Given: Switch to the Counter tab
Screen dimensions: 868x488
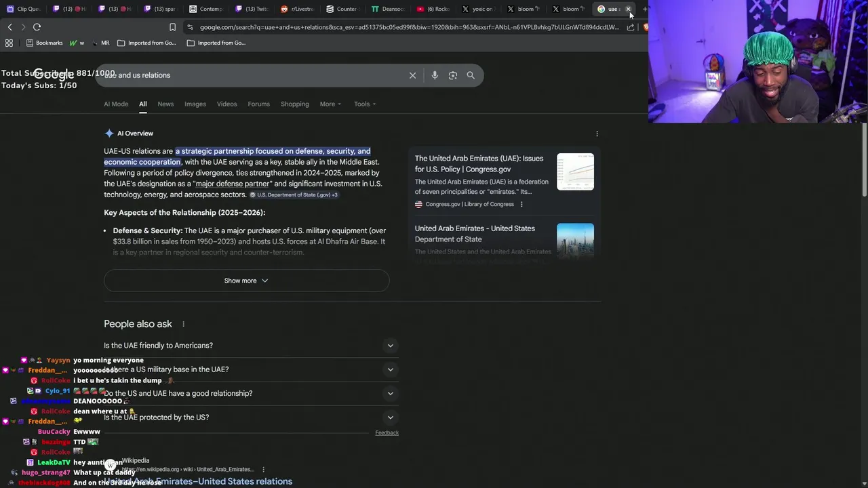Looking at the screenshot, I should click(342, 9).
